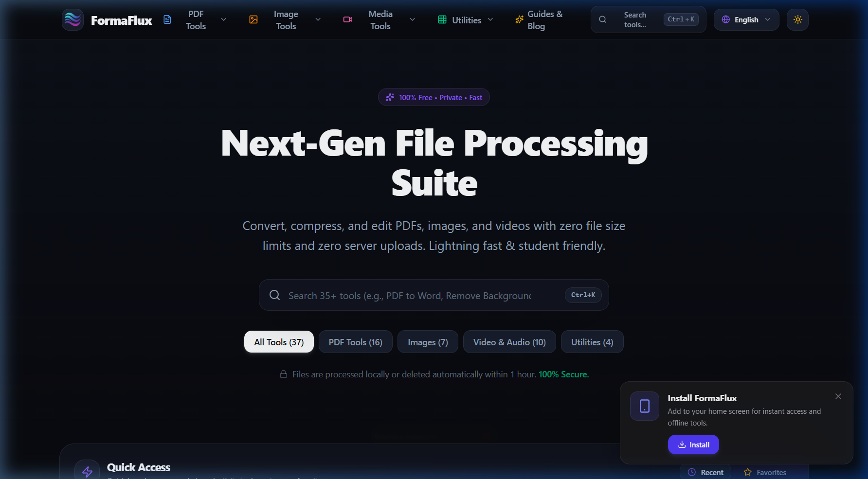Click the Next-Gen File Processing Suite heading

pyautogui.click(x=434, y=163)
